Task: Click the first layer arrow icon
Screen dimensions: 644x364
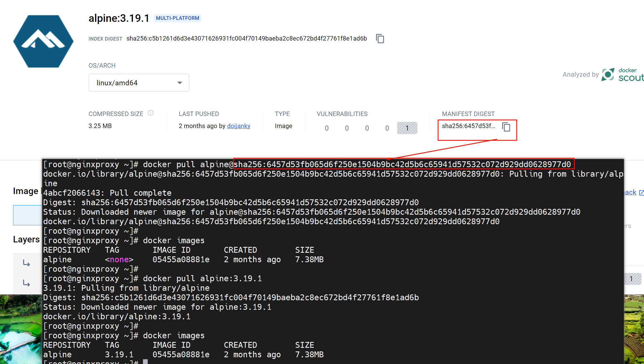Action: (26, 263)
